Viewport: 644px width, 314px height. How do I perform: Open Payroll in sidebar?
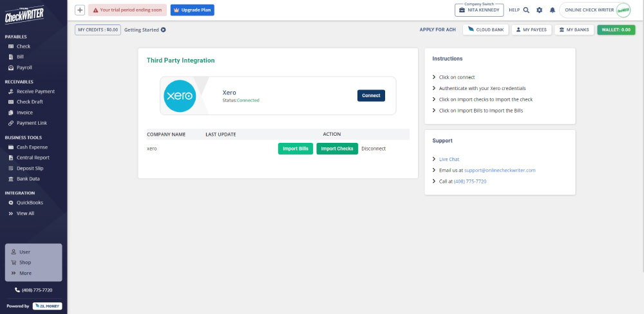pos(24,68)
